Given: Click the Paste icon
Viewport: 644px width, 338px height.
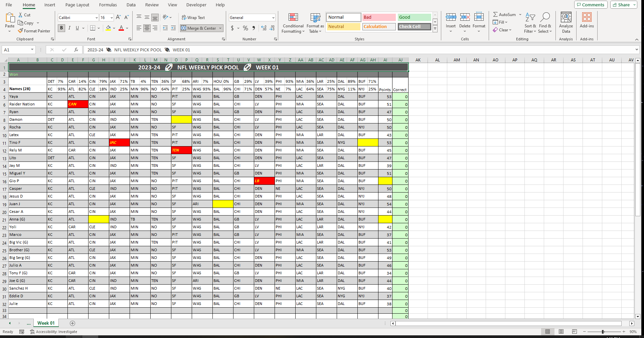Looking at the screenshot, I should [10, 18].
